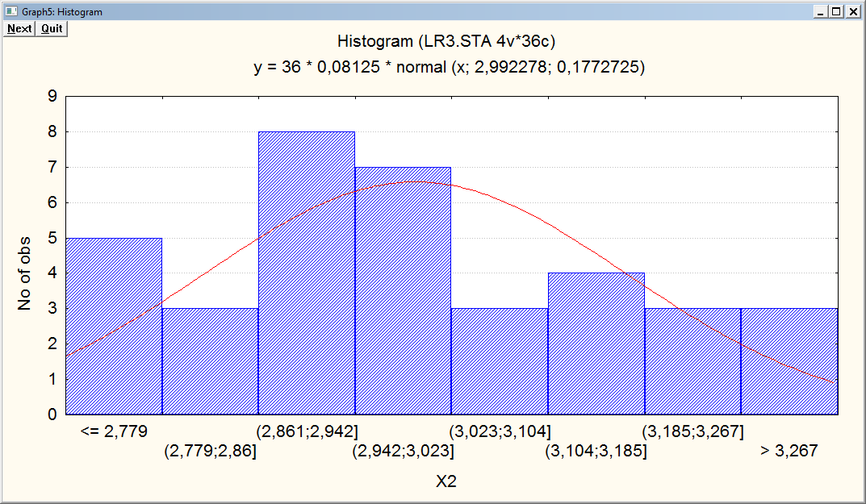The height and width of the screenshot is (504, 866).
Task: Click the X2 axis title
Action: tap(446, 481)
